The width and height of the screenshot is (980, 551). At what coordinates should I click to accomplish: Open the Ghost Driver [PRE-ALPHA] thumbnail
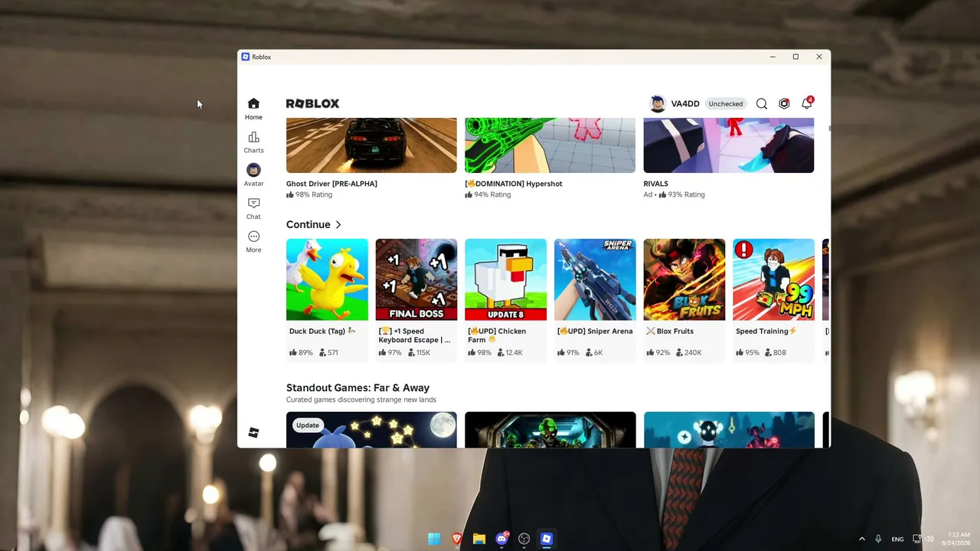[x=371, y=145]
